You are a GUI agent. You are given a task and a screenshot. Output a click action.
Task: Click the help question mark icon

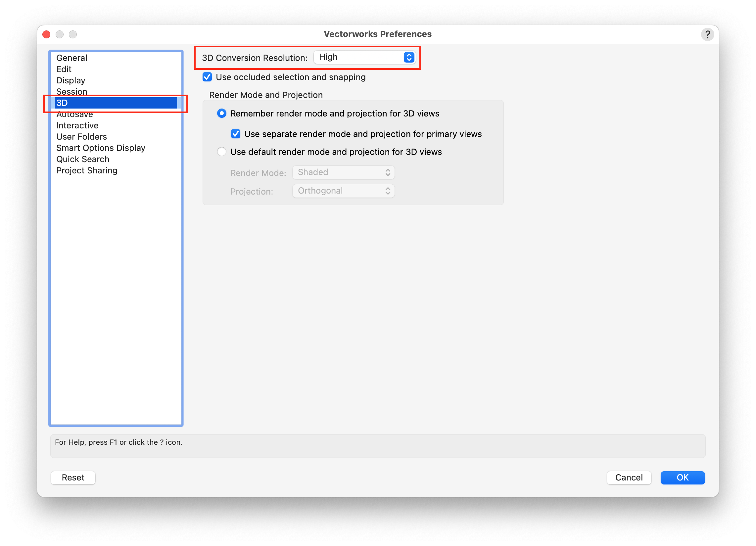pyautogui.click(x=707, y=34)
